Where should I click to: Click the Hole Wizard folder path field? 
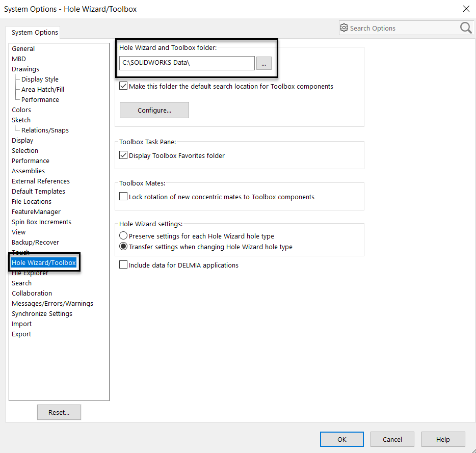[x=187, y=63]
